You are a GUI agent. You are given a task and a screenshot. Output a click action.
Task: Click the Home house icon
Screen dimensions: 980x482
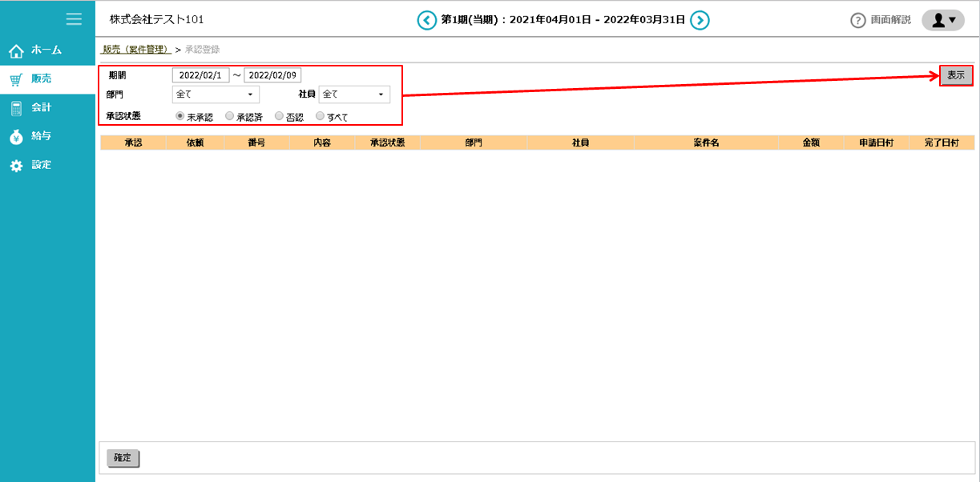point(16,51)
